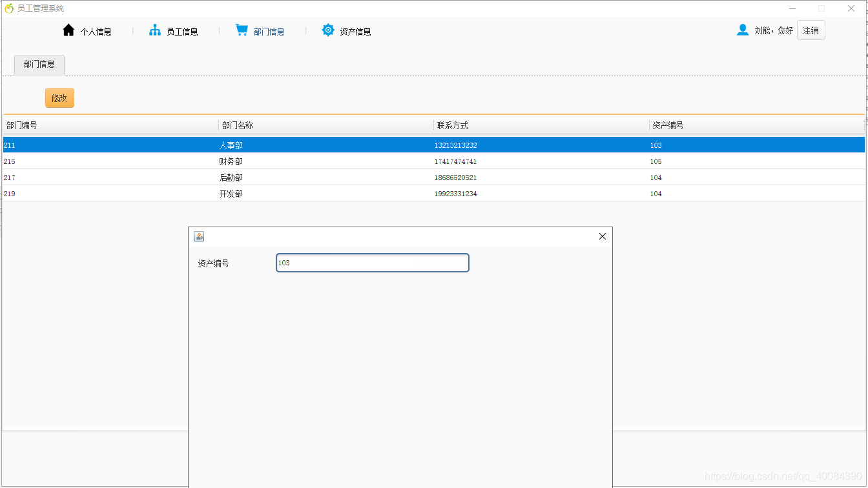Screen dimensions: 868x488
Task: Close the 员工管理系统 main window
Action: (x=851, y=8)
